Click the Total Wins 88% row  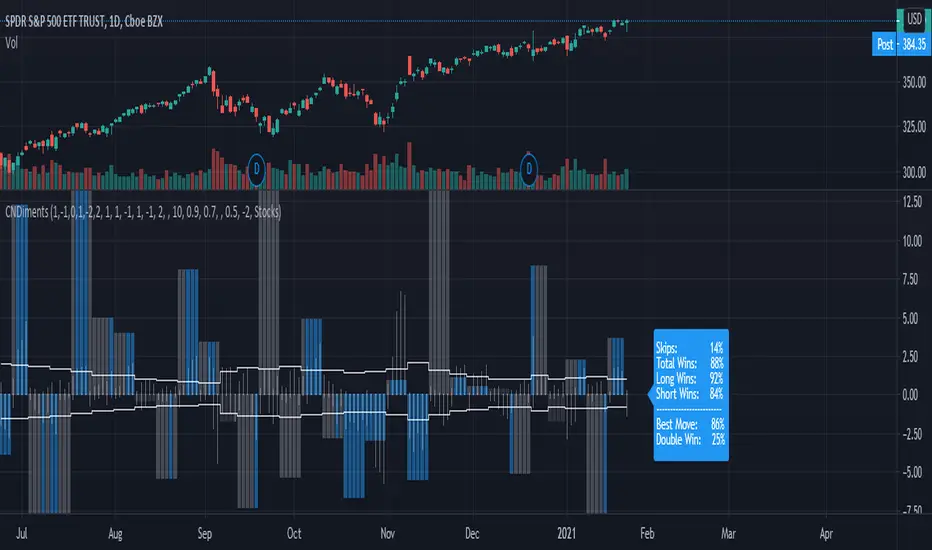click(689, 363)
